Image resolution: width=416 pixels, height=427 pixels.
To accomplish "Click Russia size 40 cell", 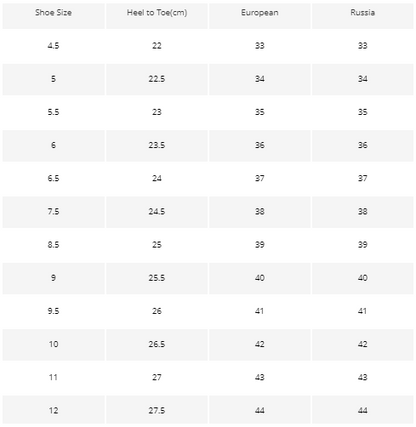I will (363, 278).
